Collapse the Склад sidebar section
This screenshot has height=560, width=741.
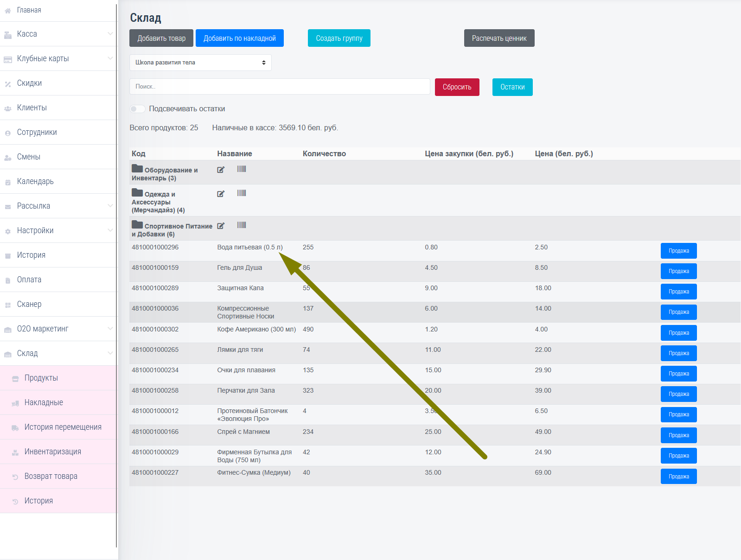pos(58,353)
